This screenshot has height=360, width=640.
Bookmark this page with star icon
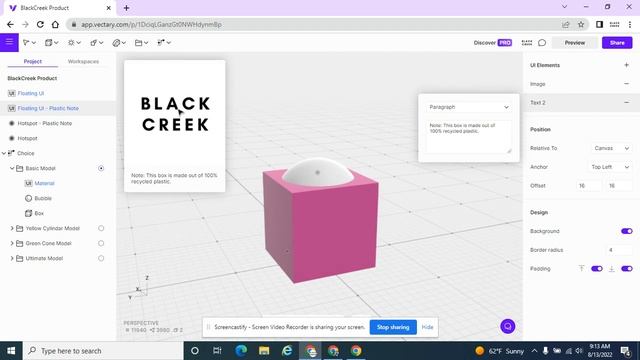[x=581, y=24]
